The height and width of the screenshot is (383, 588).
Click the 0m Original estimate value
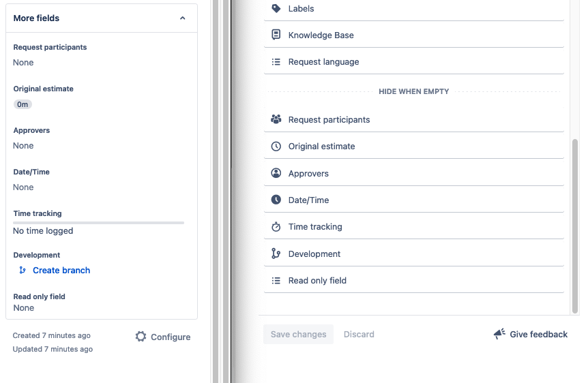pos(23,104)
